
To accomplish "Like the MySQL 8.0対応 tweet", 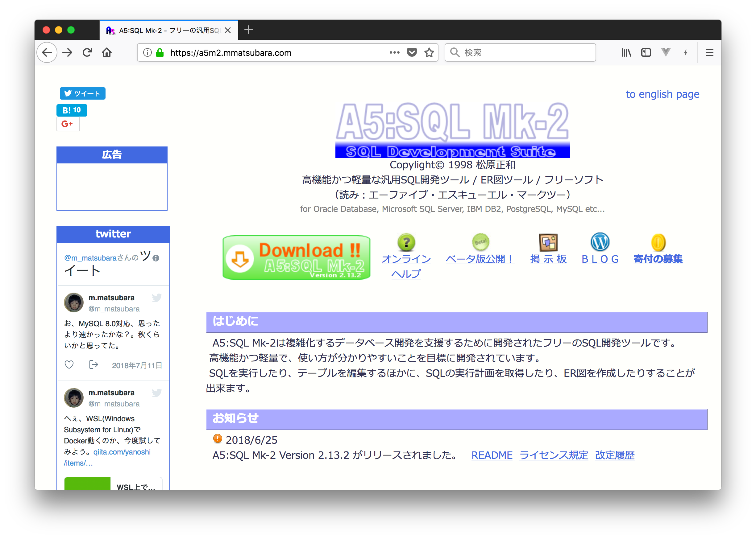I will tap(69, 365).
